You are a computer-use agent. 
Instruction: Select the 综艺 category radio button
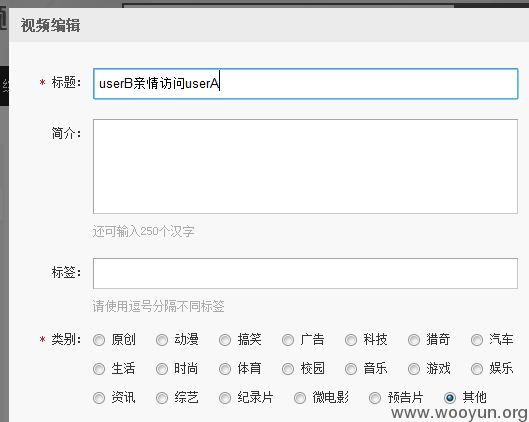[x=162, y=398]
